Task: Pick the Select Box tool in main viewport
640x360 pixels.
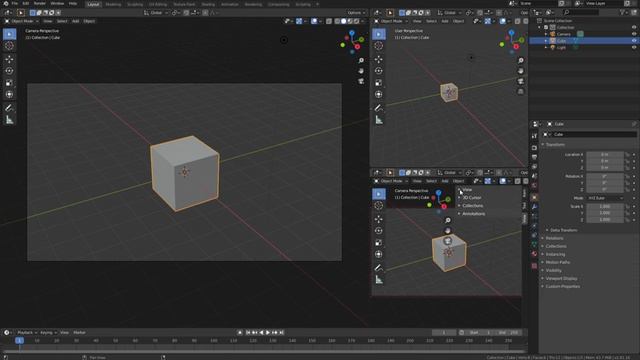Action: point(9,34)
